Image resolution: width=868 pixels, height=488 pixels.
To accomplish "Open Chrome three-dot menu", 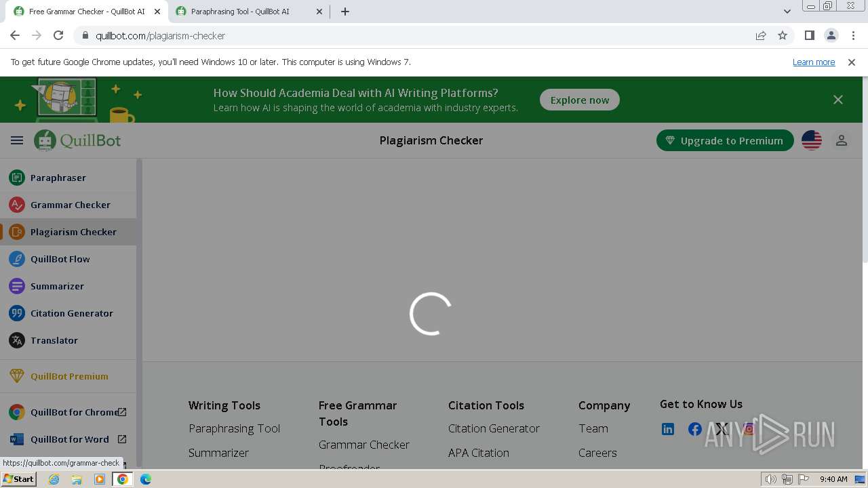I will coord(853,35).
